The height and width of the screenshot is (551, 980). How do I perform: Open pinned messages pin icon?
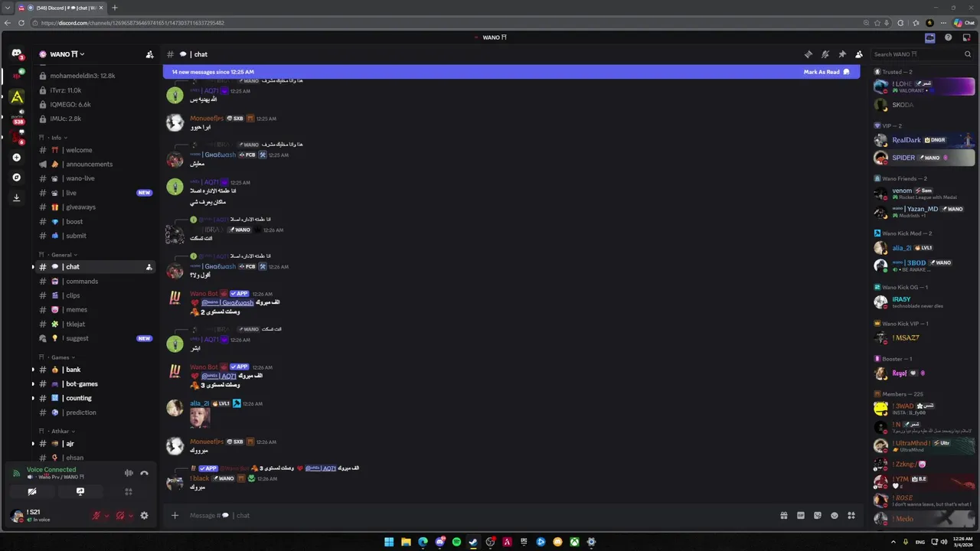pos(842,54)
